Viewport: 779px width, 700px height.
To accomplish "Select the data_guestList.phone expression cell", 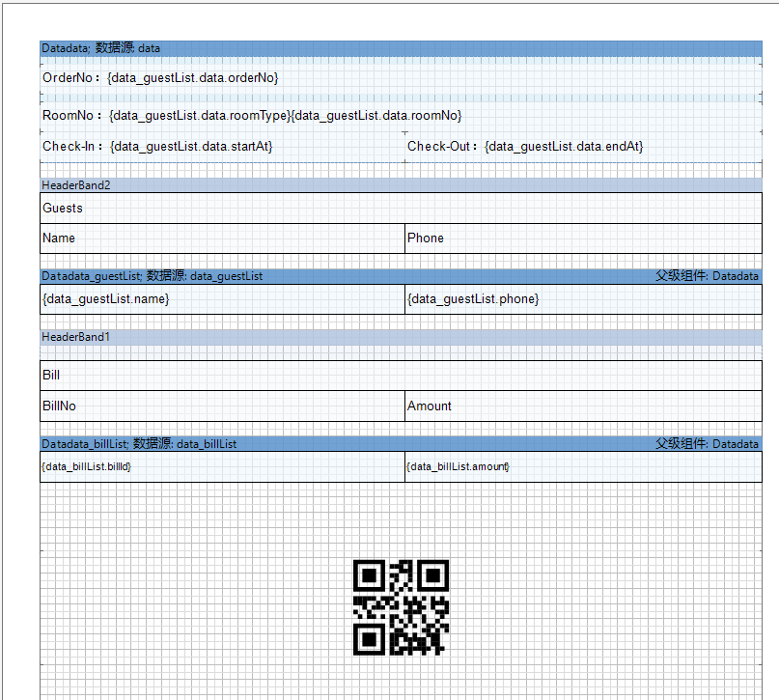I will pos(583,299).
